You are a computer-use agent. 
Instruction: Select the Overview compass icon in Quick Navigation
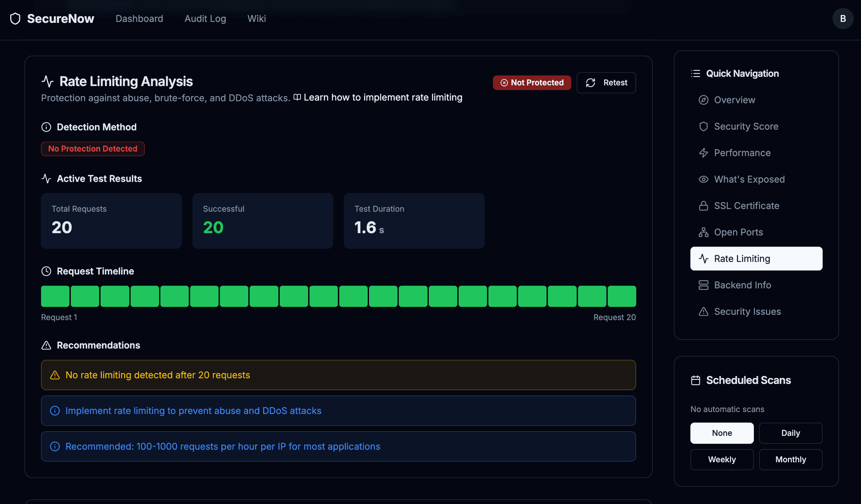pos(703,100)
